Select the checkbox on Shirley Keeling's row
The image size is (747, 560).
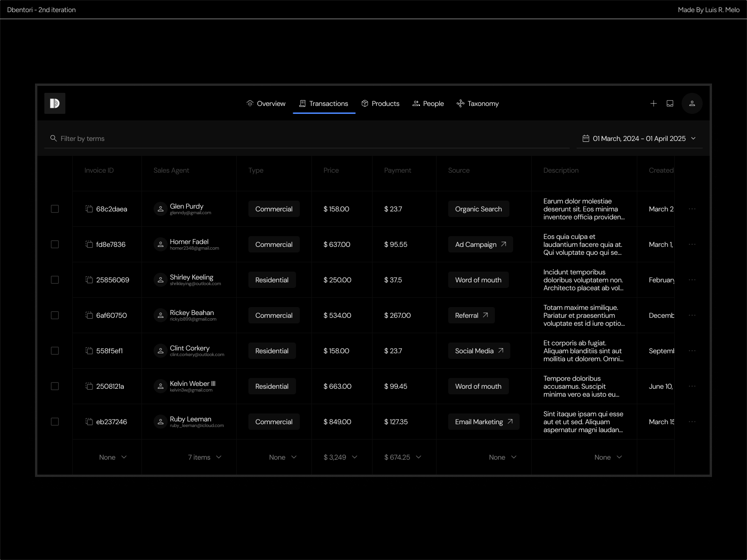55,280
